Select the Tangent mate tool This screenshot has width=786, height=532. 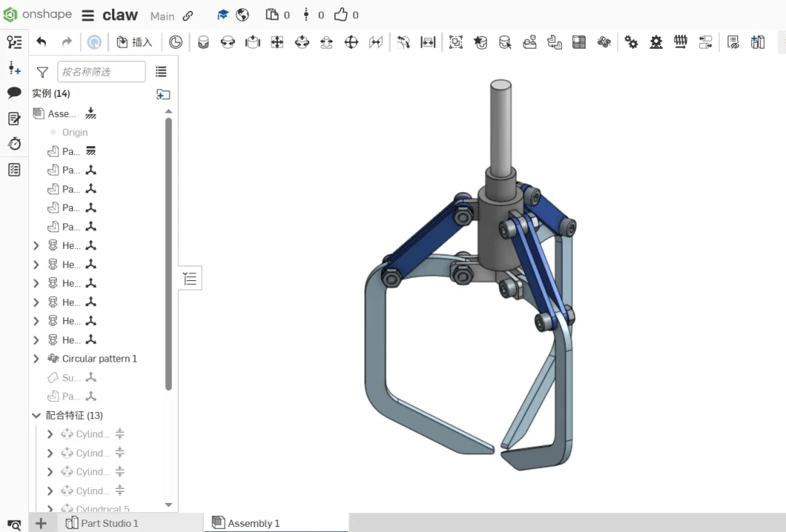click(403, 42)
